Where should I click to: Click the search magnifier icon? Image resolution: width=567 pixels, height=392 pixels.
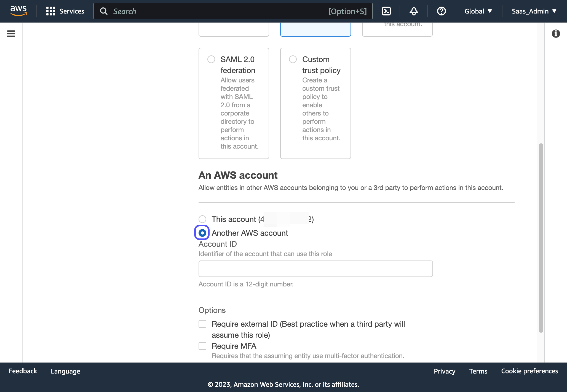point(104,11)
